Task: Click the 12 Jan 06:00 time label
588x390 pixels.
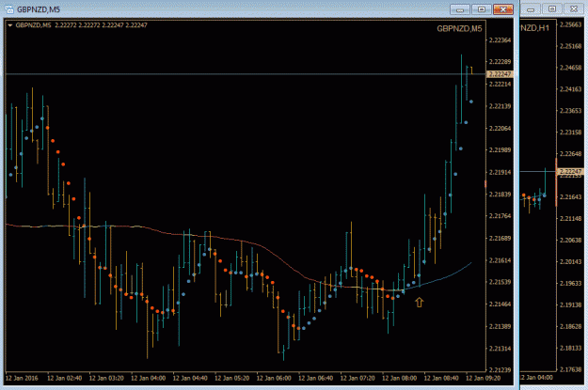Action: tap(274, 378)
